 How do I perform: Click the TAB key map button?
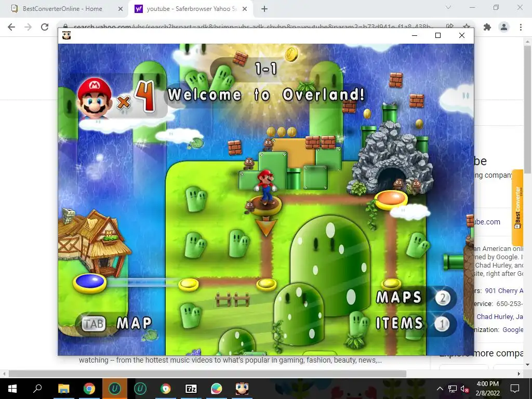coord(94,324)
